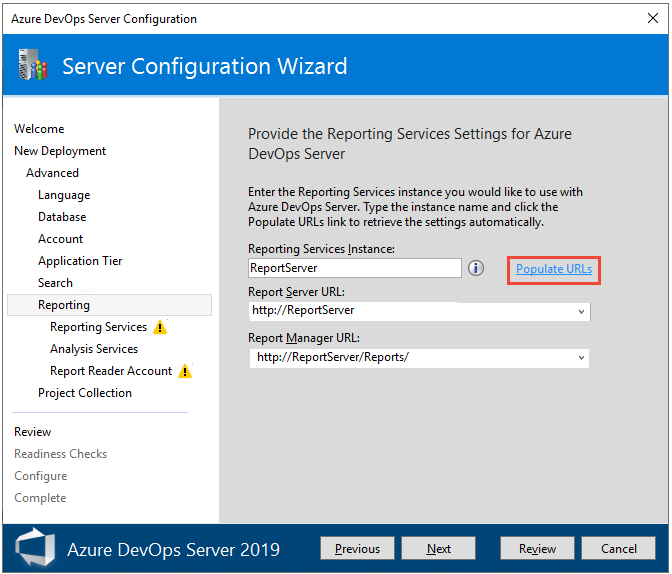Viewport: 672px width, 574px height.
Task: Select the Reporting step in sidebar
Action: [64, 305]
